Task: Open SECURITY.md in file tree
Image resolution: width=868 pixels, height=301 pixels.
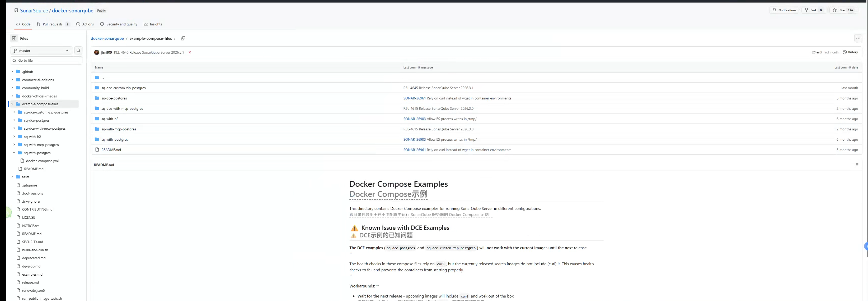Action: click(x=32, y=241)
